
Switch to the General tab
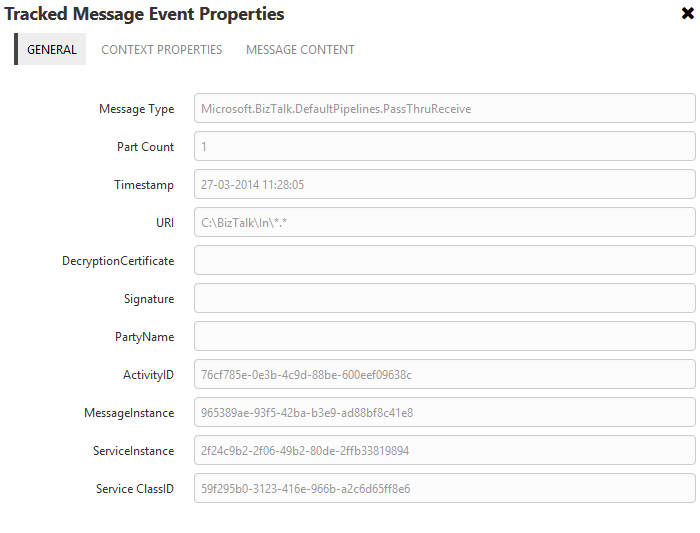pyautogui.click(x=51, y=49)
